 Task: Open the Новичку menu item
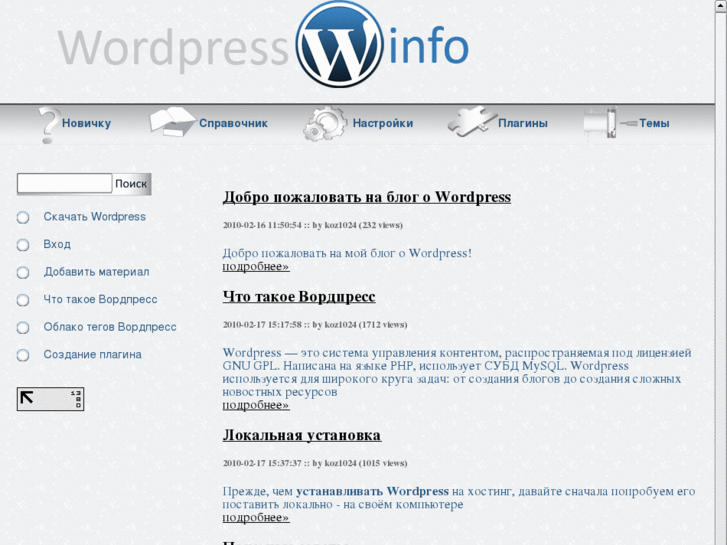[x=86, y=123]
